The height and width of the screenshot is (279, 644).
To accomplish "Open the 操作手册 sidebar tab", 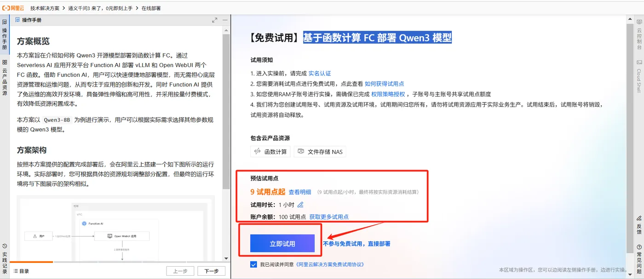I will [x=5, y=35].
